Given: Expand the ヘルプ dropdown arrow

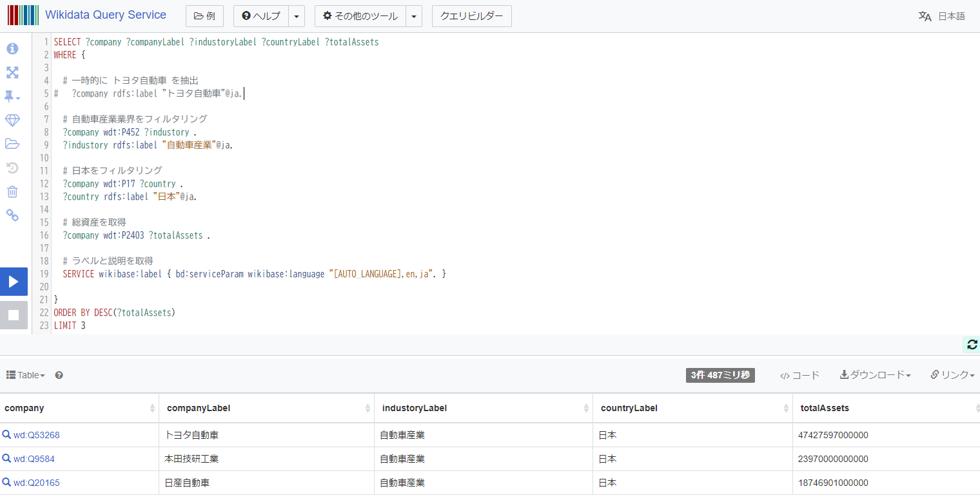Looking at the screenshot, I should 296,16.
